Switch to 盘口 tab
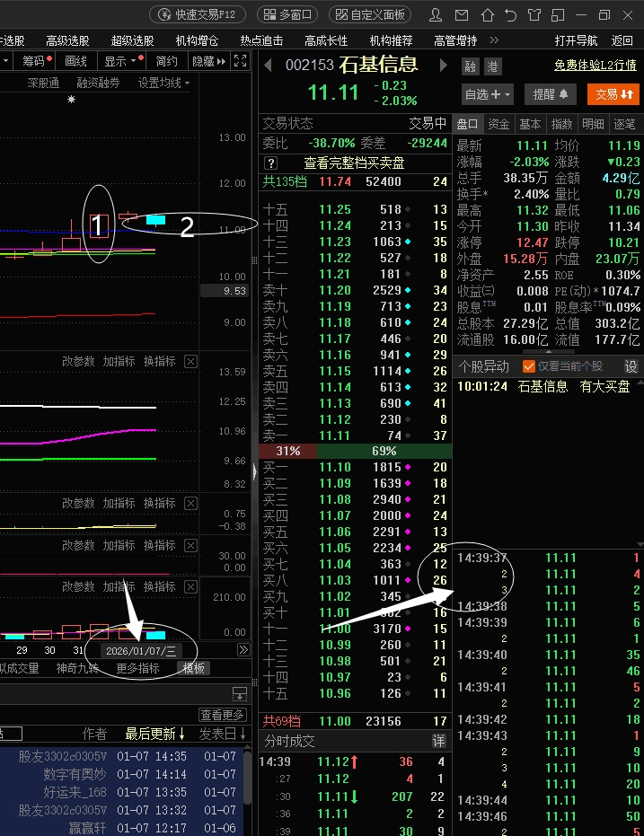 [x=468, y=124]
